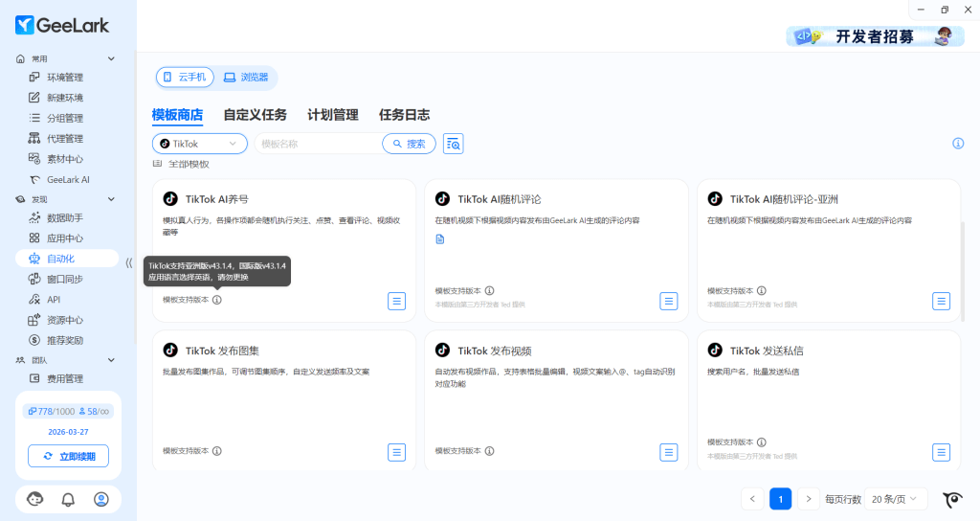This screenshot has width=980, height=521.
Task: Open the list icon on TikTok AI养号 card
Action: pyautogui.click(x=396, y=301)
